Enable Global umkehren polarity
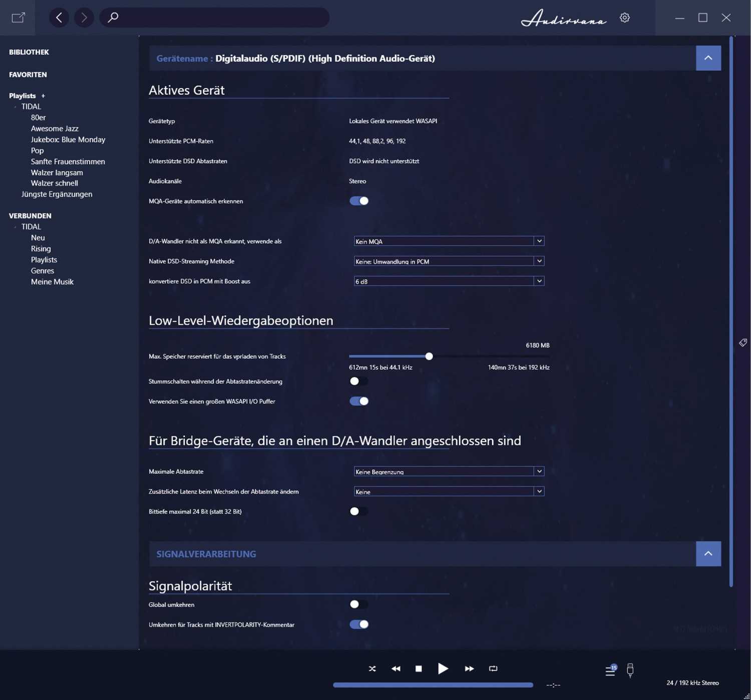 pyautogui.click(x=359, y=604)
